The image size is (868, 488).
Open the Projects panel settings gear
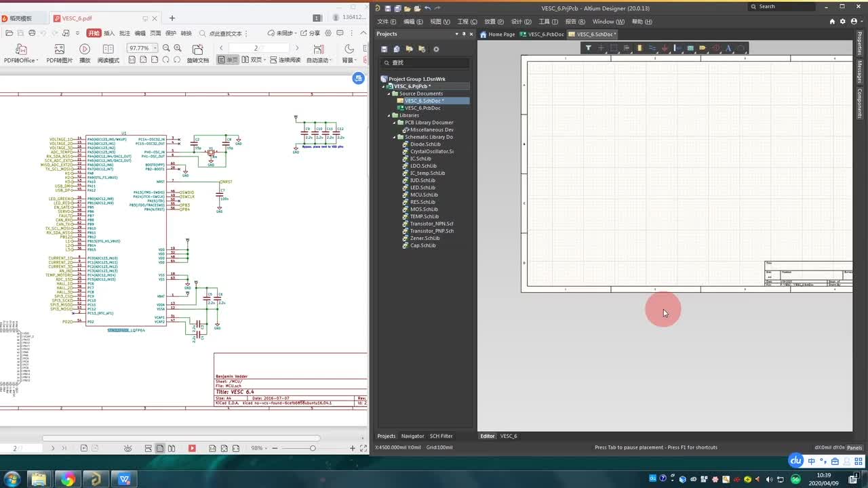click(x=436, y=49)
